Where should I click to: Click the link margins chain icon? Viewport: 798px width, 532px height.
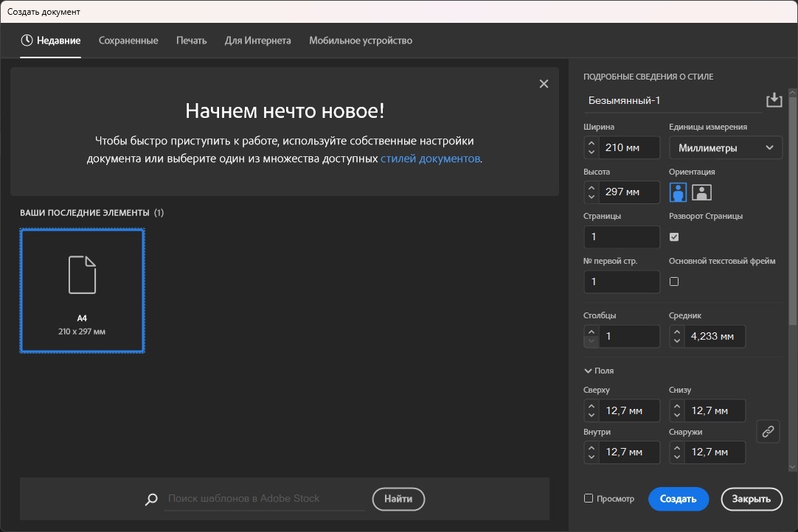(768, 431)
